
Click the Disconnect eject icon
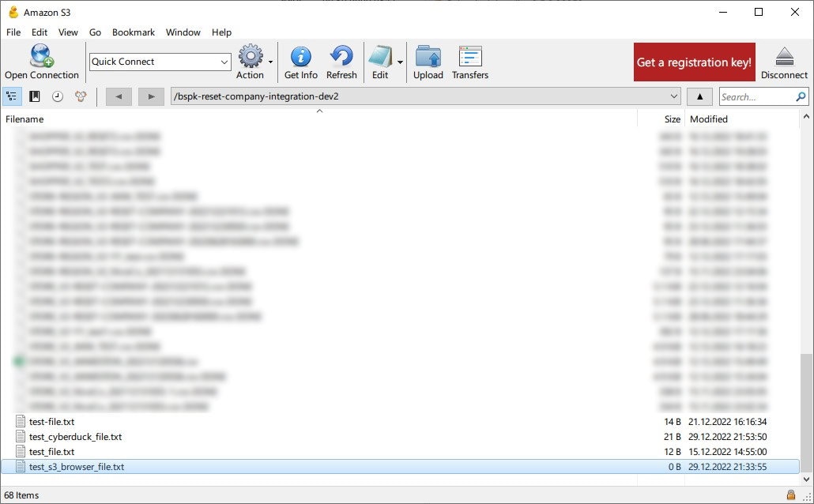785,56
